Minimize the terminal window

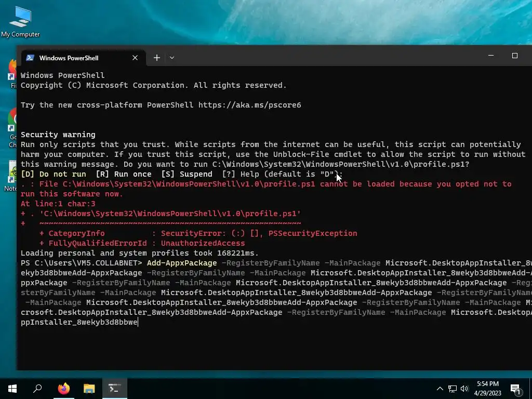[491, 56]
